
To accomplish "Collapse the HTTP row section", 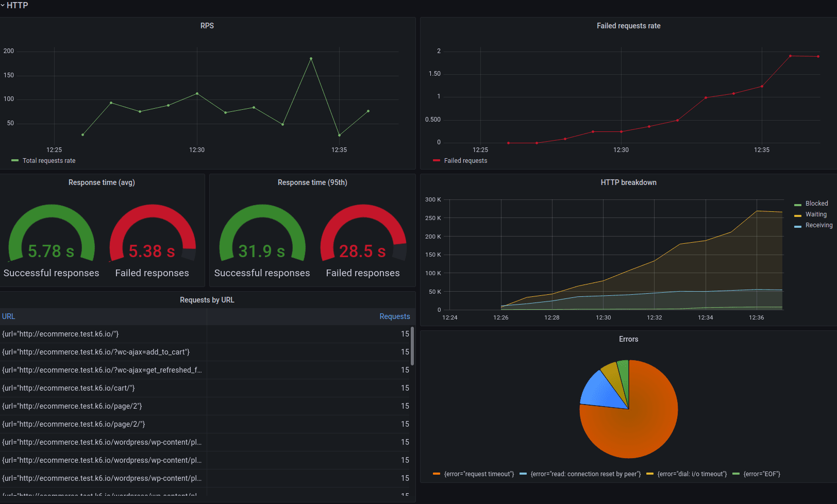I will 14,5.
